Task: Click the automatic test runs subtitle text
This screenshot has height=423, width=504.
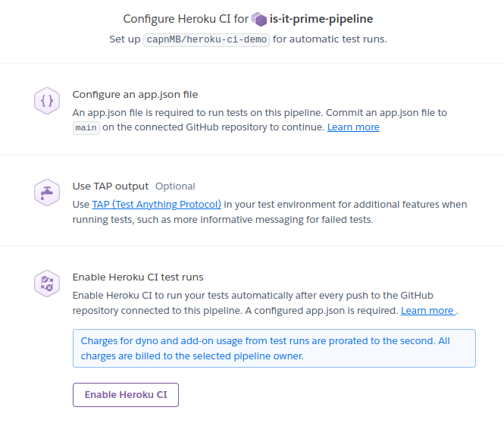Action: pos(330,39)
